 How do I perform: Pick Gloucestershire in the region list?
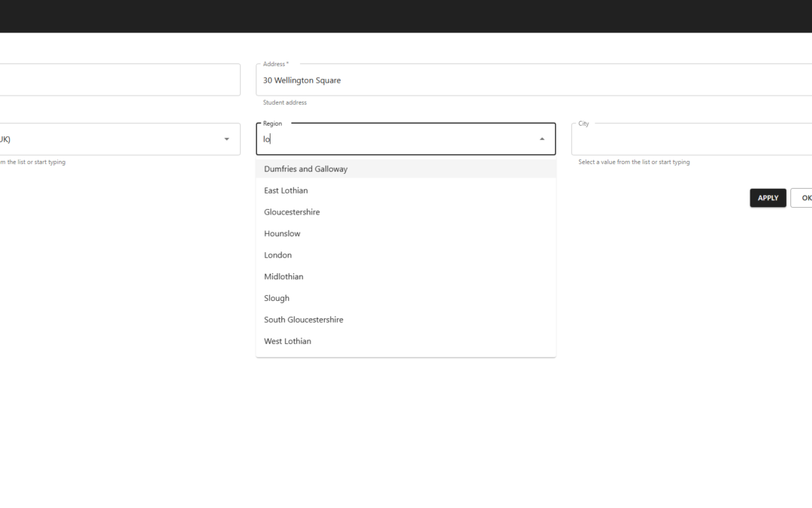pos(405,212)
